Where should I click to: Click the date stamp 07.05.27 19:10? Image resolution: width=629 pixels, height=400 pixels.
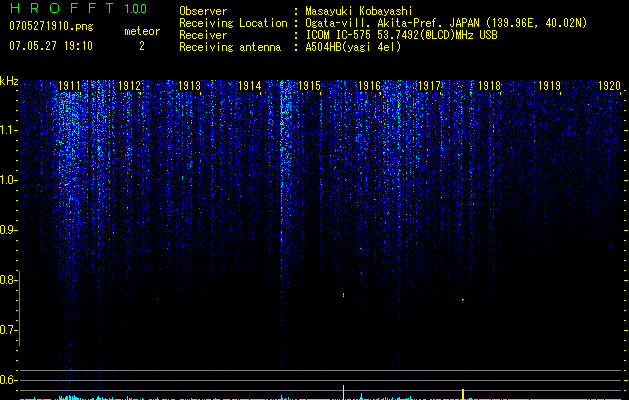coord(51,46)
